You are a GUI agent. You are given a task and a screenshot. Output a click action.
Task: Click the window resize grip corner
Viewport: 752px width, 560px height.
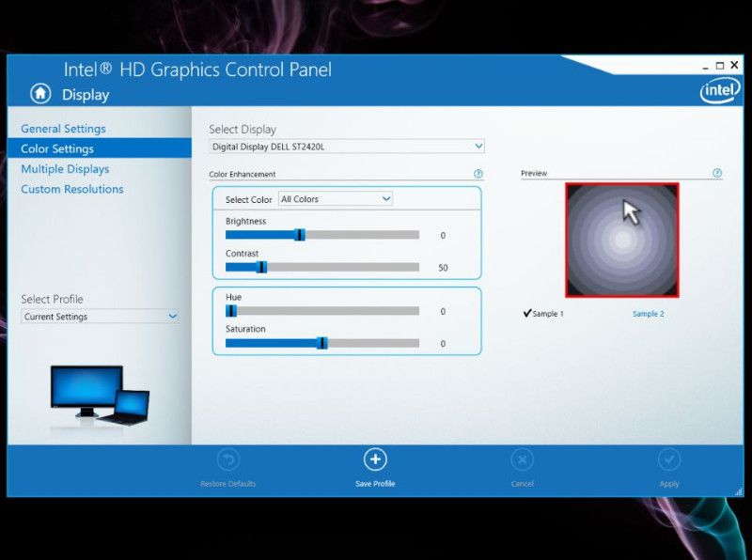[739, 491]
